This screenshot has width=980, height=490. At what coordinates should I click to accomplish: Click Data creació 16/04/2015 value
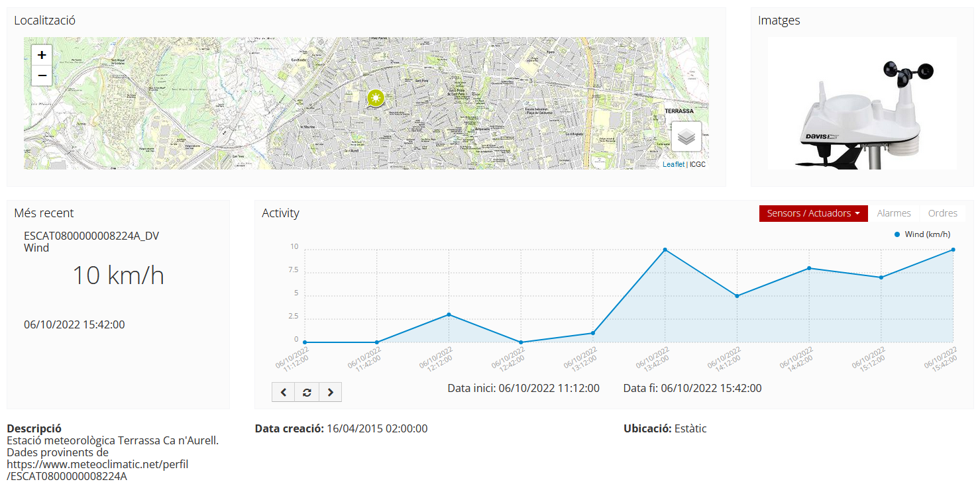[x=377, y=428]
